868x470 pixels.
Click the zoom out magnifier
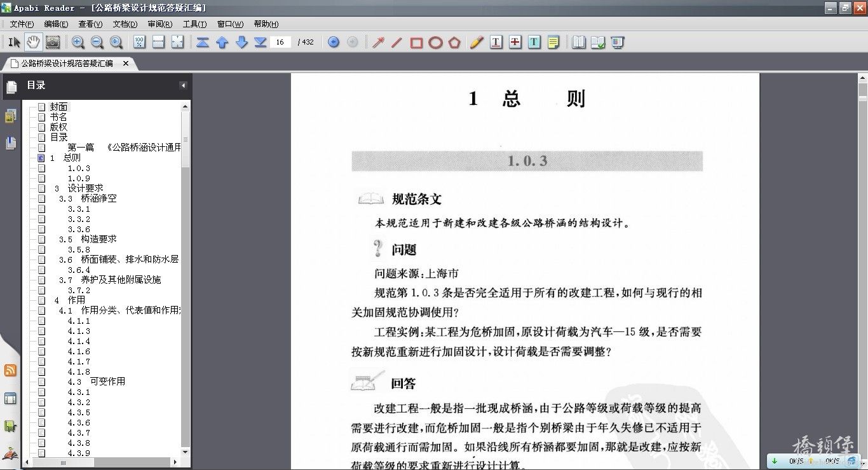coord(97,42)
